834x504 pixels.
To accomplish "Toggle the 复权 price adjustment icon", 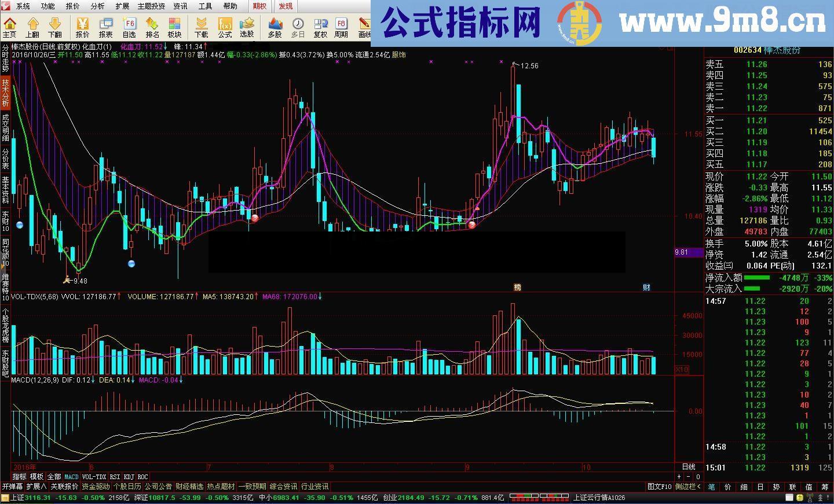I will click(320, 27).
